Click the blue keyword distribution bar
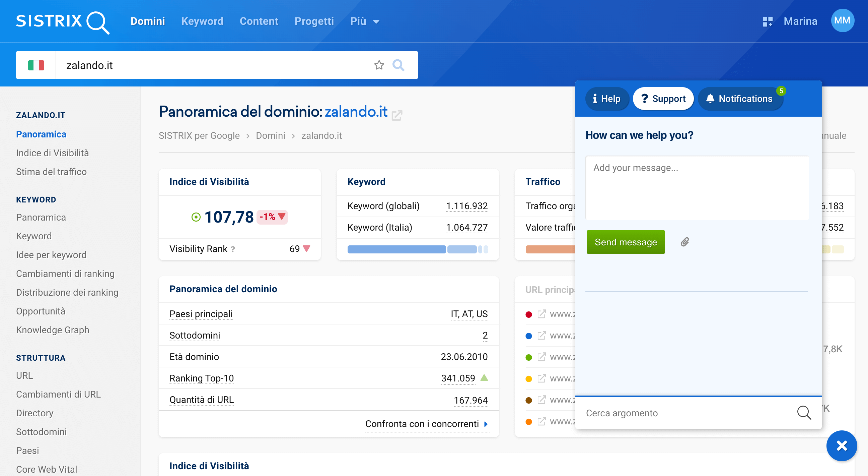This screenshot has height=476, width=868. [396, 249]
